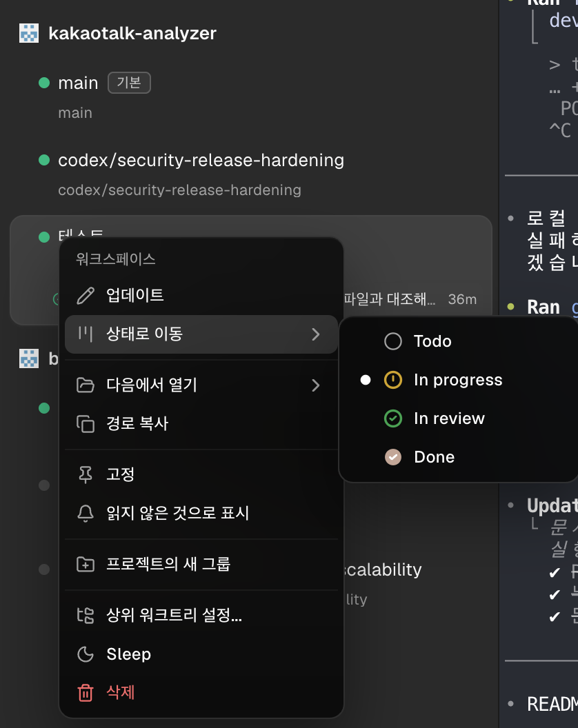Click green dot beside codex/security-release-hardening
Viewport: 578px width, 728px height.
[44, 160]
